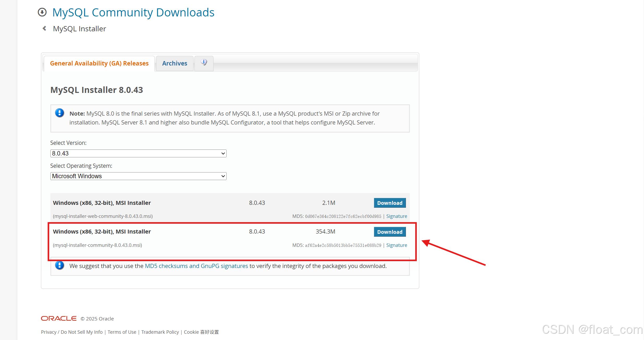Open the Select Version dropdown showing 8.0.43
This screenshot has height=340, width=644.
138,153
